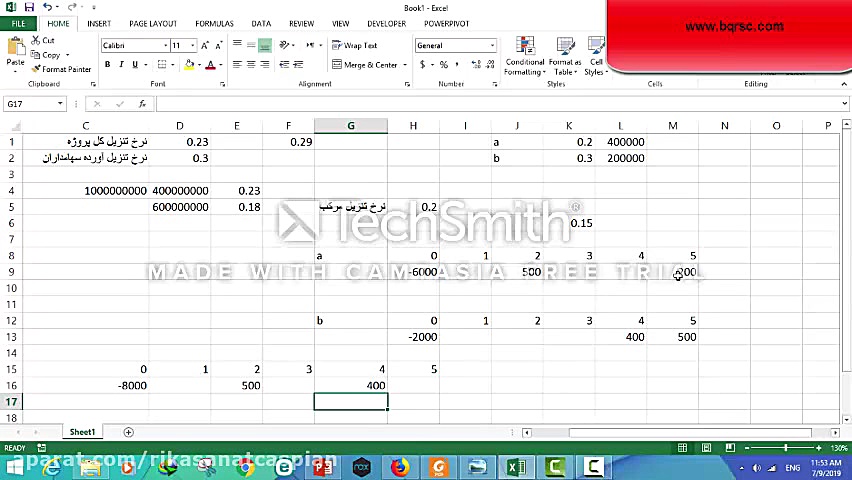Decrease font size with smaller A icon
852x480 pixels.
tap(218, 46)
